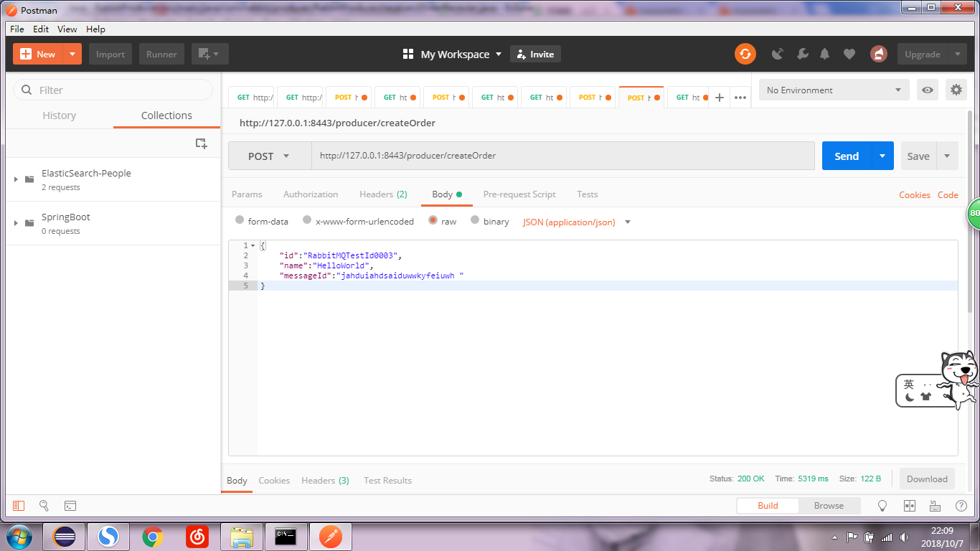The image size is (980, 551).
Task: Switch to the Headers (2) request tab
Action: pyautogui.click(x=383, y=194)
